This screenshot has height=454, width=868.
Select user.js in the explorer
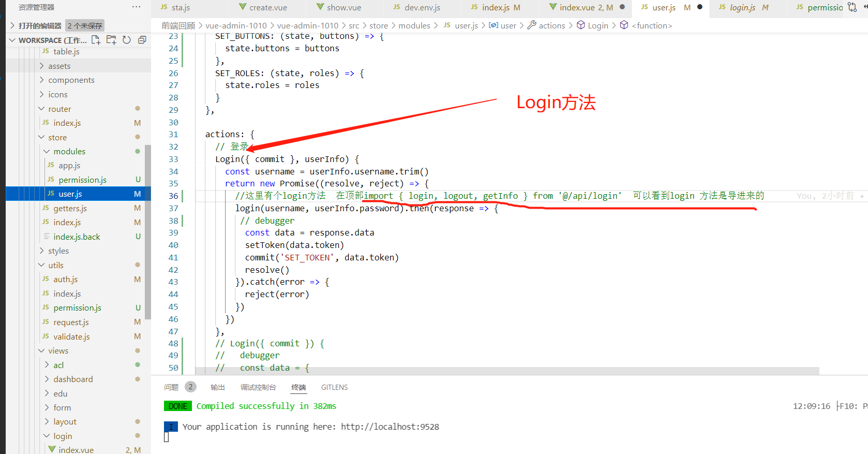[78, 194]
